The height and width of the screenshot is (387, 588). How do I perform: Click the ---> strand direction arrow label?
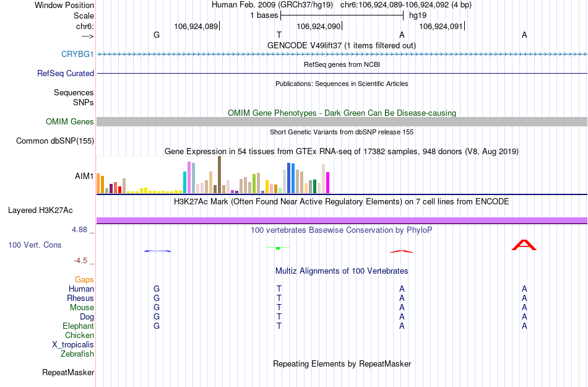coord(87,36)
